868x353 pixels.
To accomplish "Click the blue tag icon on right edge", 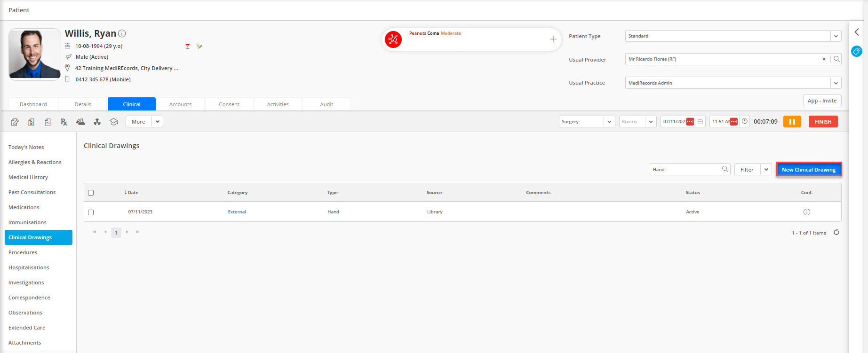I will (857, 51).
